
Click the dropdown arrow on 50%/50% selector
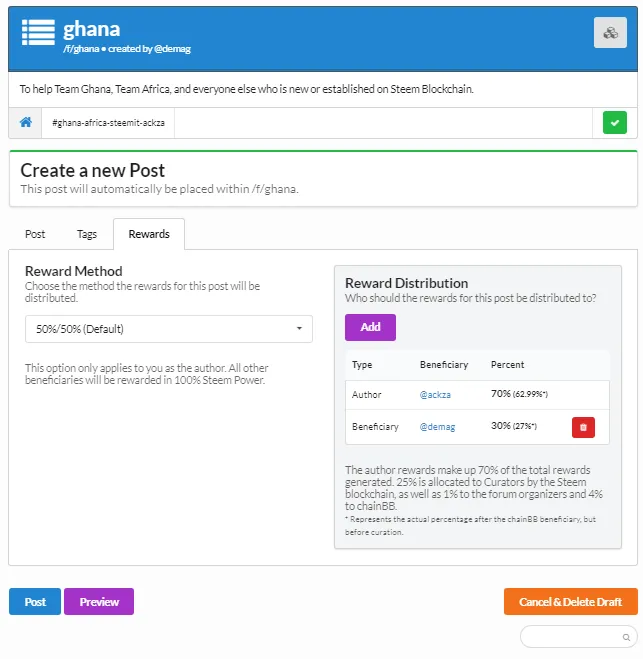click(299, 328)
